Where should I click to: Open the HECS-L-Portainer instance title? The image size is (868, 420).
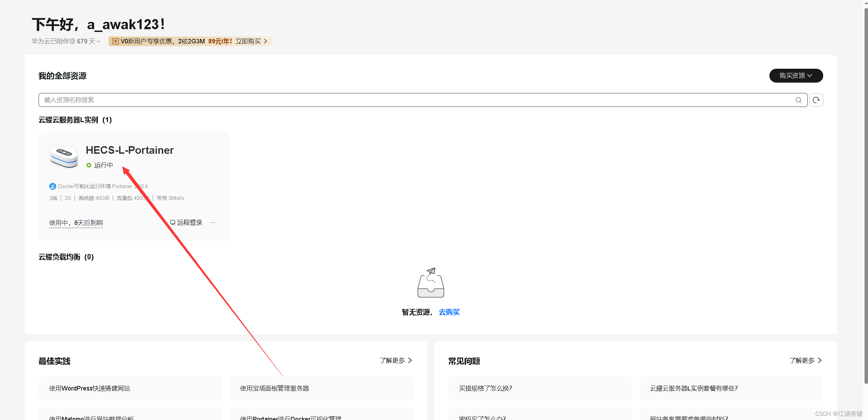tap(130, 150)
